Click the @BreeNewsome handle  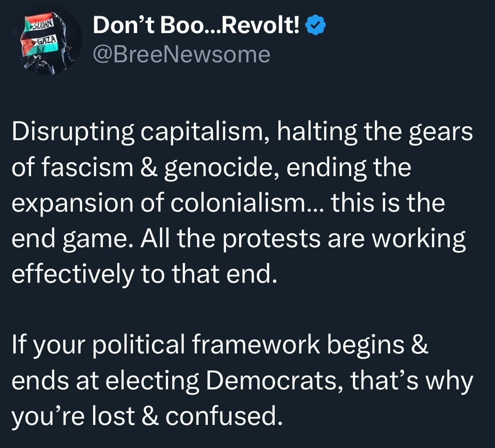[x=181, y=55]
